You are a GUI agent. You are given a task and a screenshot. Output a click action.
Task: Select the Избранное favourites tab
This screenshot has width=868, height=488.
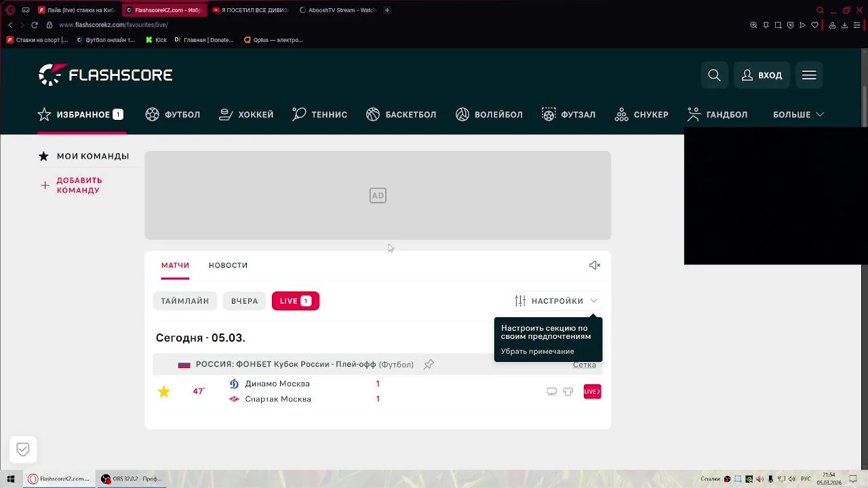(x=81, y=115)
